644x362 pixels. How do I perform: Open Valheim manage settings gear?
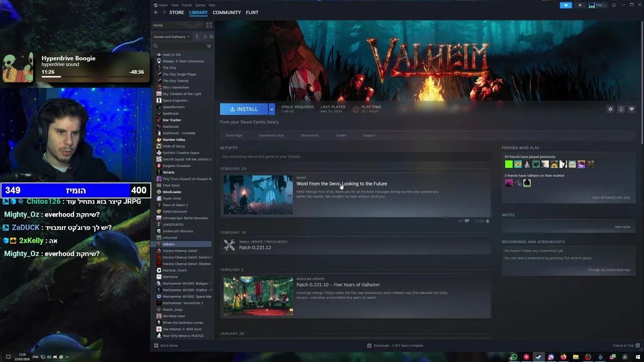(610, 109)
